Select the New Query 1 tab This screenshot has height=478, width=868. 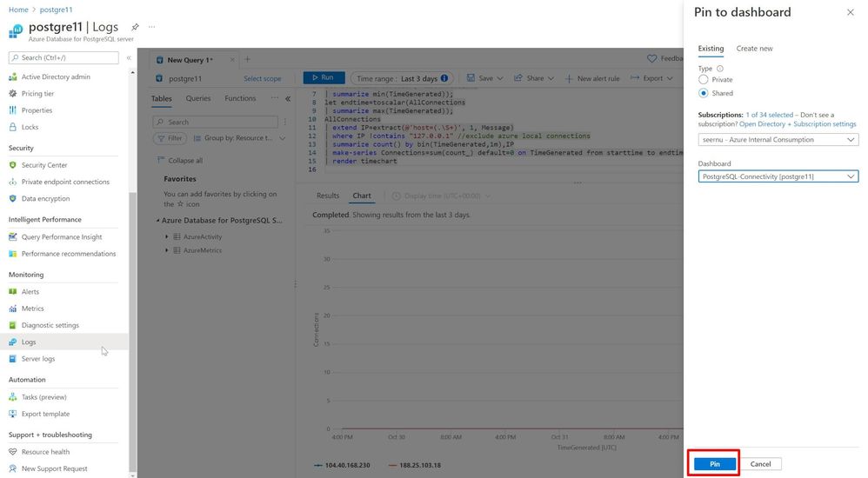[190, 60]
